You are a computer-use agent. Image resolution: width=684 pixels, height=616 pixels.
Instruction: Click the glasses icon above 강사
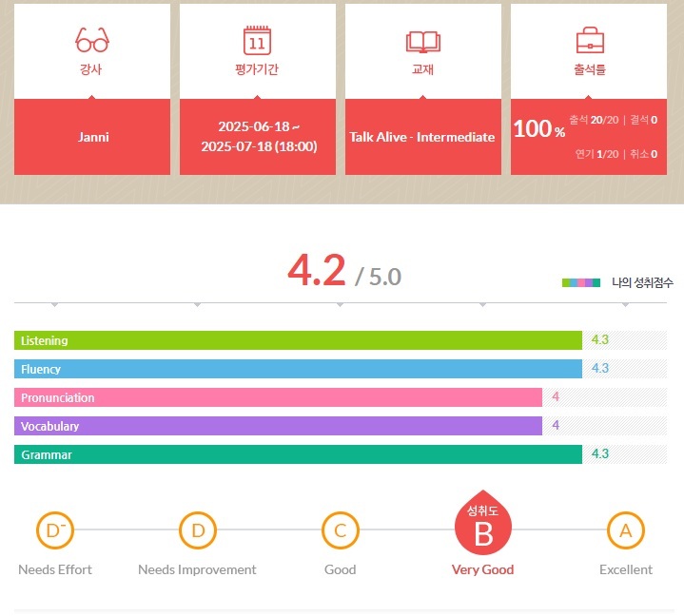(x=92, y=41)
